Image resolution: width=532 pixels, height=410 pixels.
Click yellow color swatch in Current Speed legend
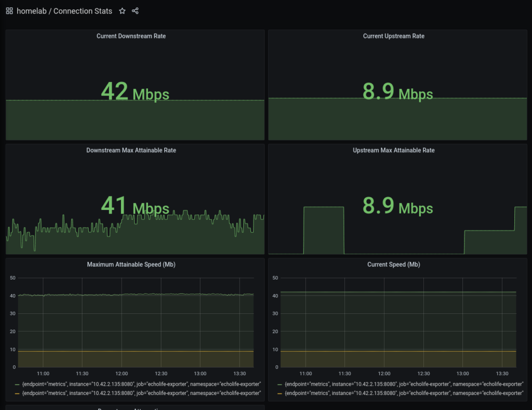pos(280,393)
